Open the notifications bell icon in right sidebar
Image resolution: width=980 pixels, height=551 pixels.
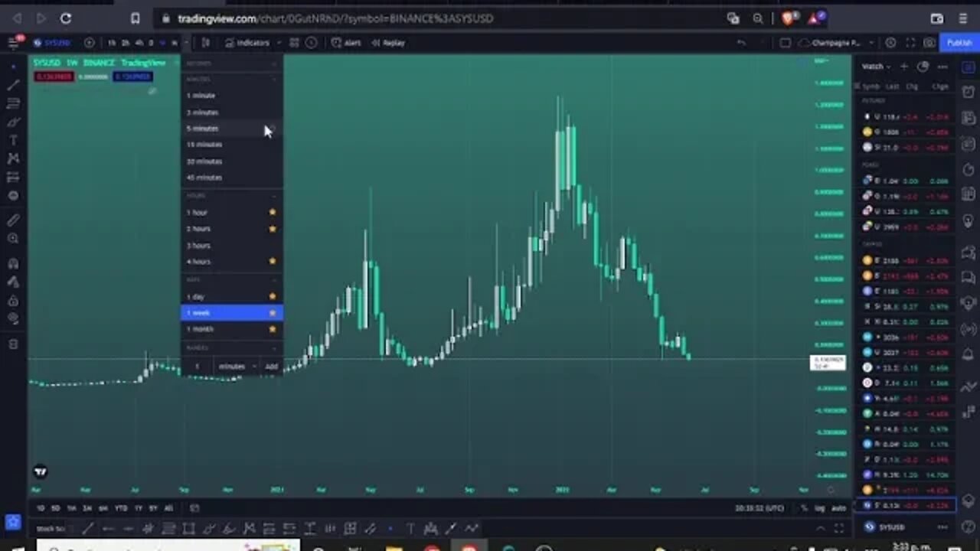969,355
